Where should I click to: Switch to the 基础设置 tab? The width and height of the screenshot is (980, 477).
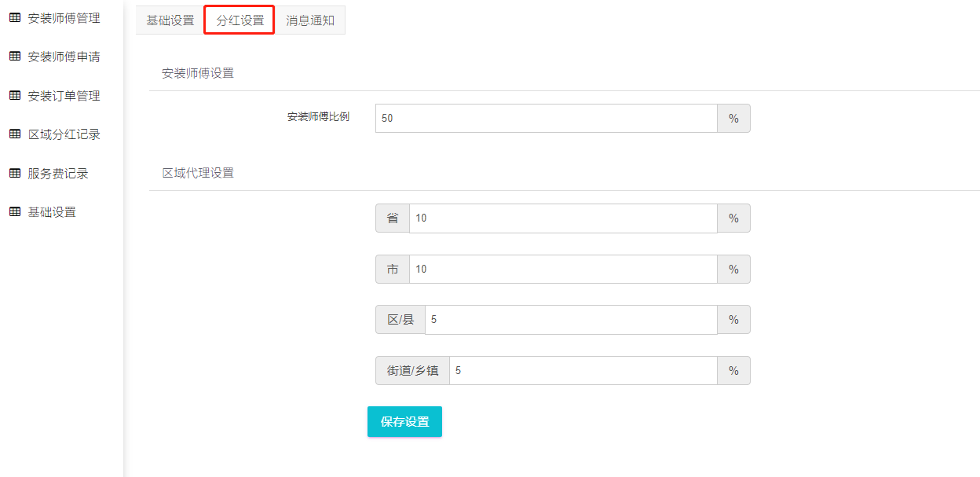(170, 20)
